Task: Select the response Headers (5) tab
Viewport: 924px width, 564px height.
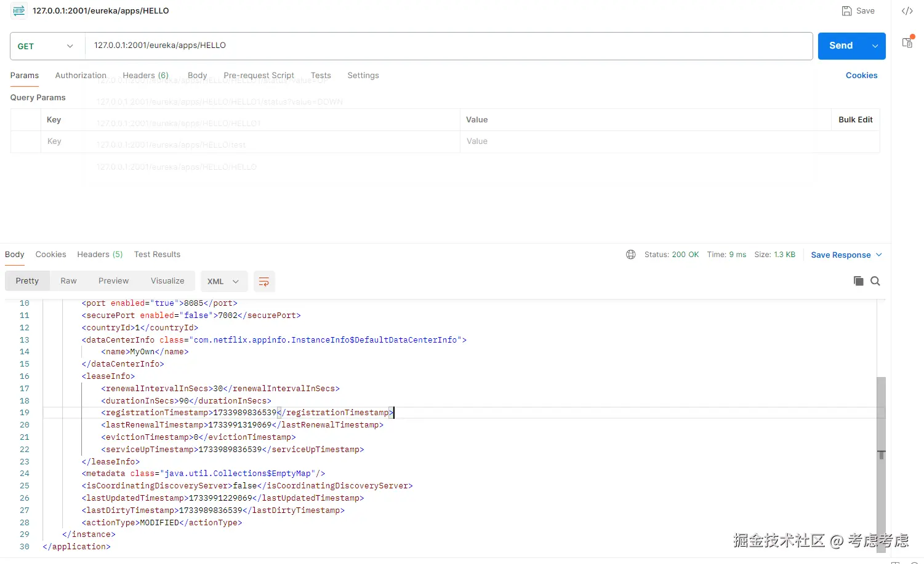Action: pos(100,255)
